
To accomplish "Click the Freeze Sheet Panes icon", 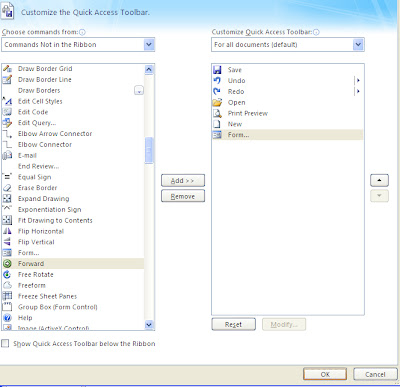I will click(x=7, y=296).
